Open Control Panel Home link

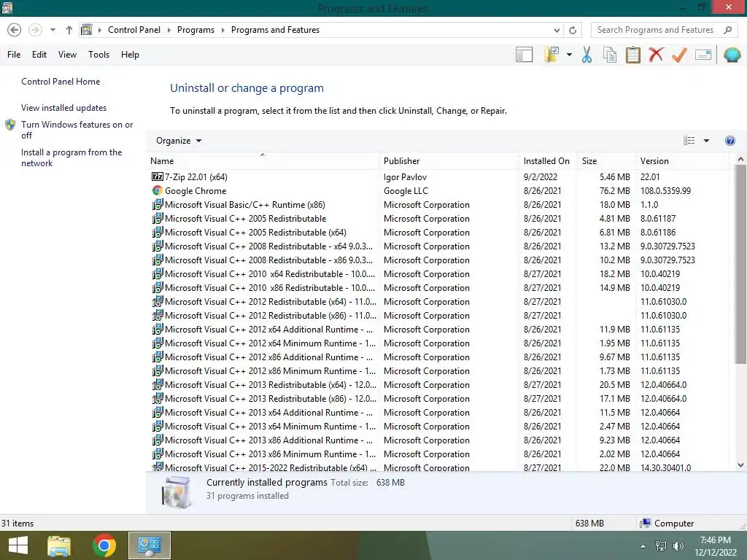click(x=61, y=82)
